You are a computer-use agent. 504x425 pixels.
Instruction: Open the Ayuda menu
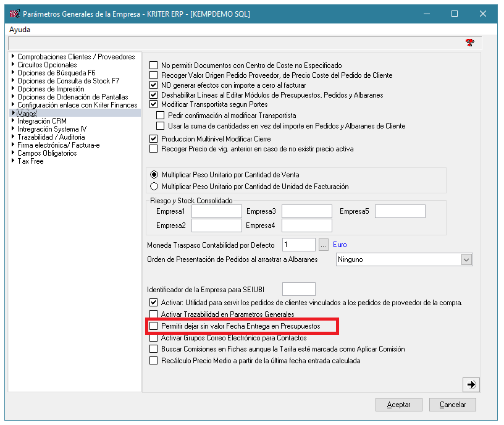point(20,30)
